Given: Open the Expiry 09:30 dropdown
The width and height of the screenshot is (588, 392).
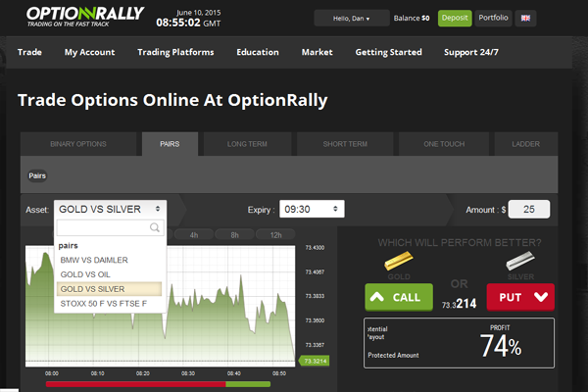Looking at the screenshot, I should pos(312,209).
